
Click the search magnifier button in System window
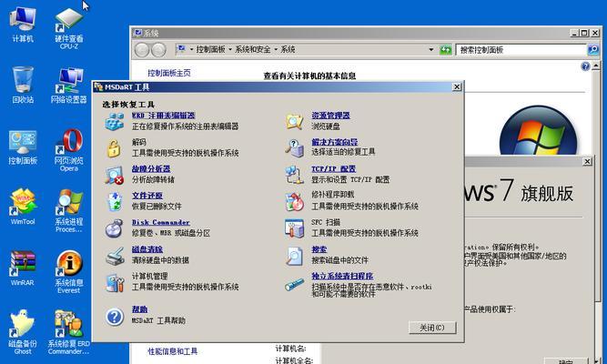pyautogui.click(x=593, y=49)
